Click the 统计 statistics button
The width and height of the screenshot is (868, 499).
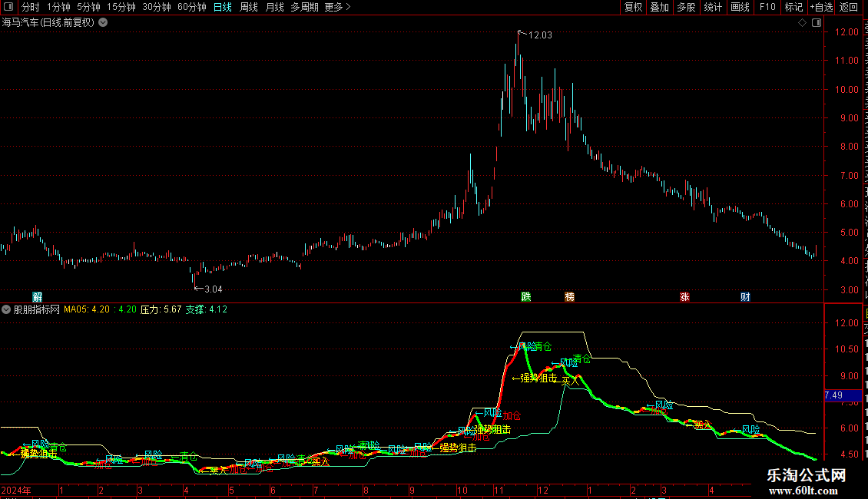click(x=712, y=7)
